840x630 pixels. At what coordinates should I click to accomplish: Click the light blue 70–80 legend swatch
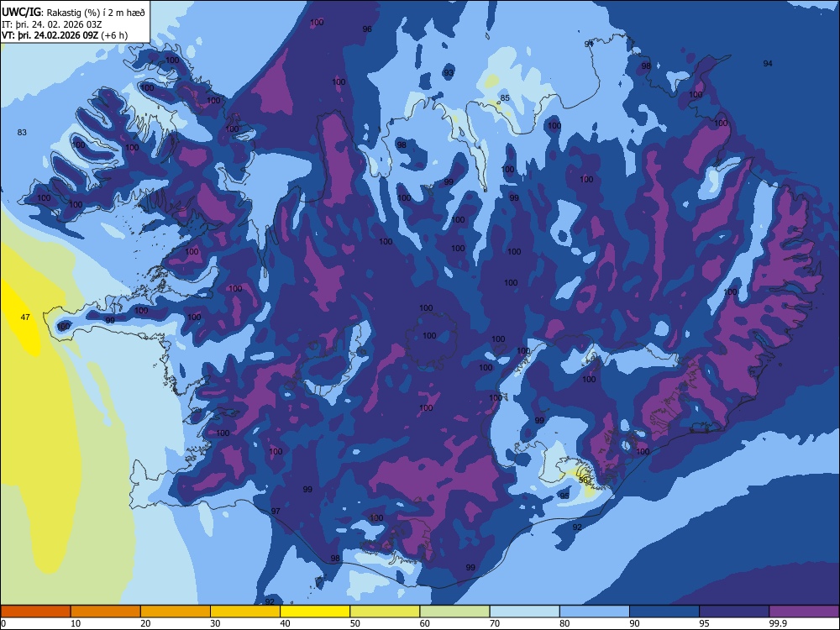[524, 612]
